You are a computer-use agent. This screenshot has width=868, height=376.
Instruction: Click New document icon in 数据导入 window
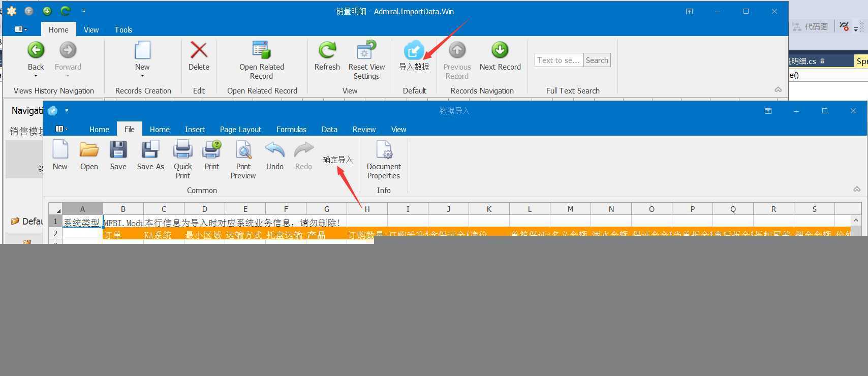[60, 149]
